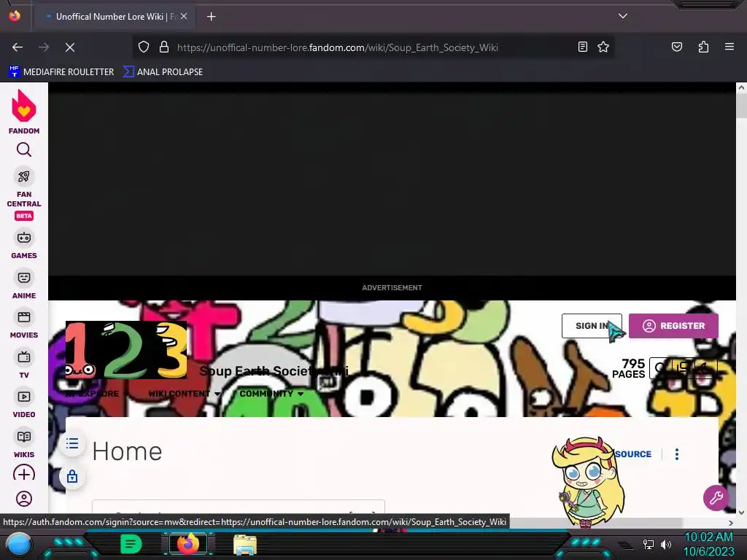747x560 pixels.
Task: Open Fandom sidebar search magnifier
Action: pos(24,150)
